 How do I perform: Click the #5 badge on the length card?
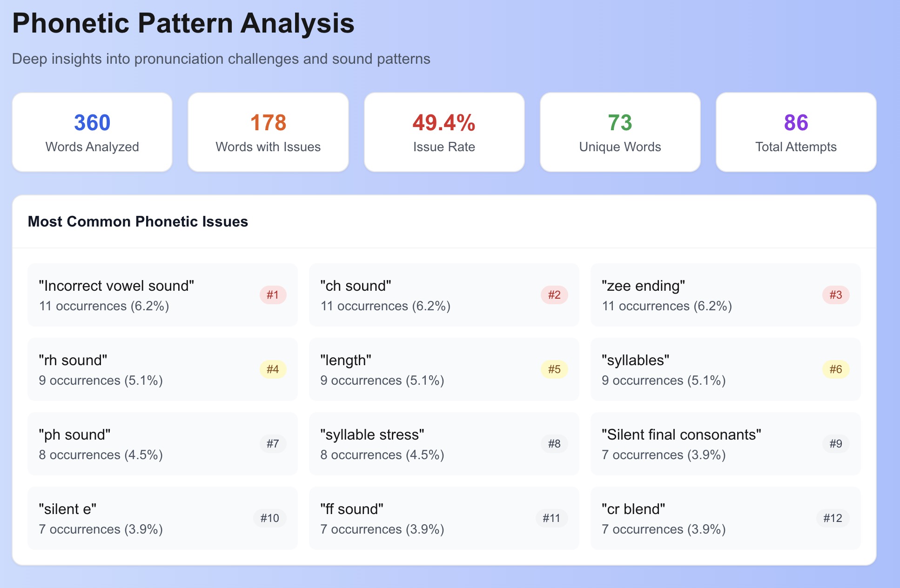point(554,369)
